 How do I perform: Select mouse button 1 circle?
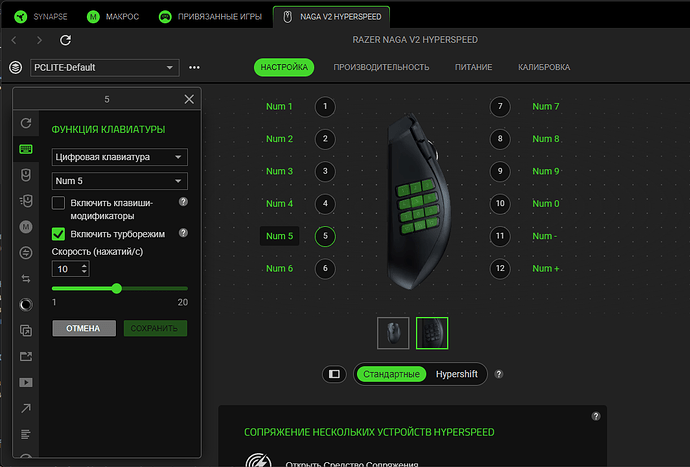click(x=325, y=107)
